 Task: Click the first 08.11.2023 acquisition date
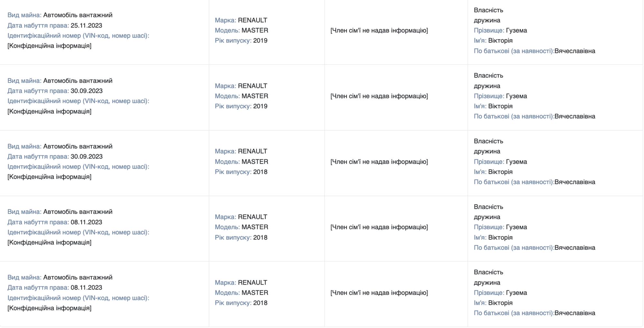[x=86, y=222]
